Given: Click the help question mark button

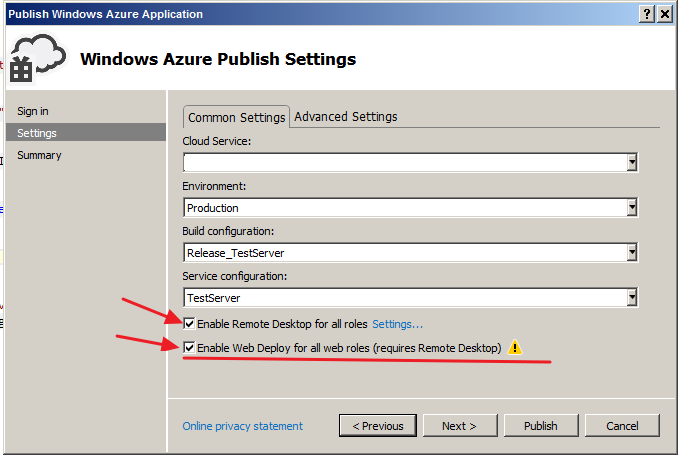Looking at the screenshot, I should [648, 14].
